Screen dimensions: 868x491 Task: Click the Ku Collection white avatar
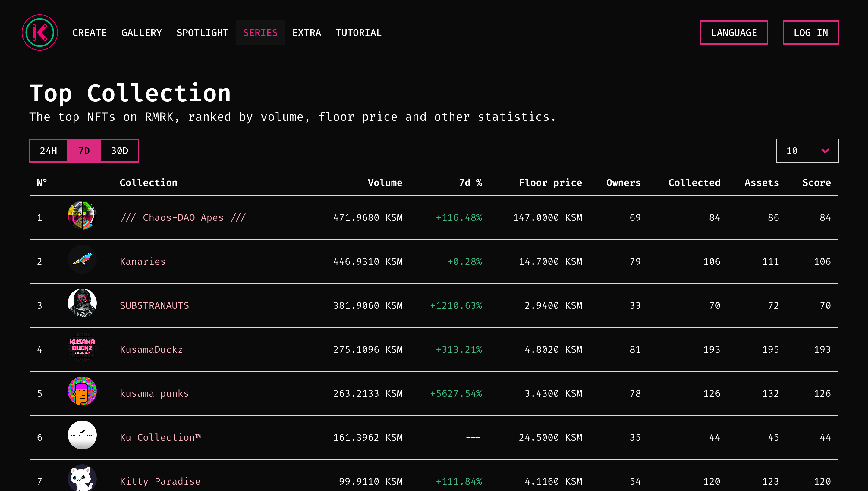pos(82,435)
